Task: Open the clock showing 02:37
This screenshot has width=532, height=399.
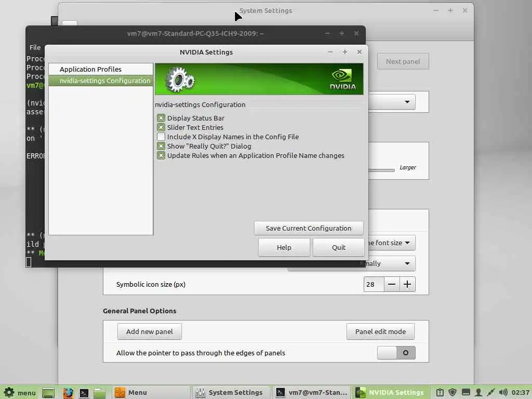Action: coord(521,393)
